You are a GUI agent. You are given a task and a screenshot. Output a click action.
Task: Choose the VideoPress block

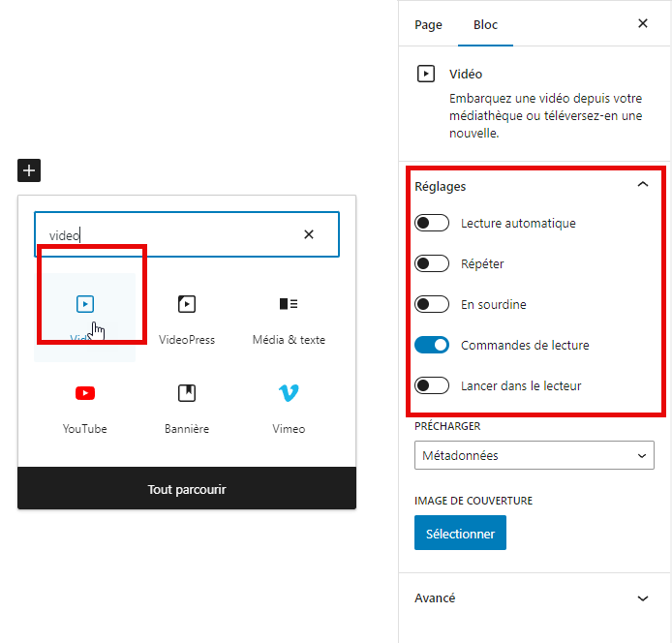[187, 305]
